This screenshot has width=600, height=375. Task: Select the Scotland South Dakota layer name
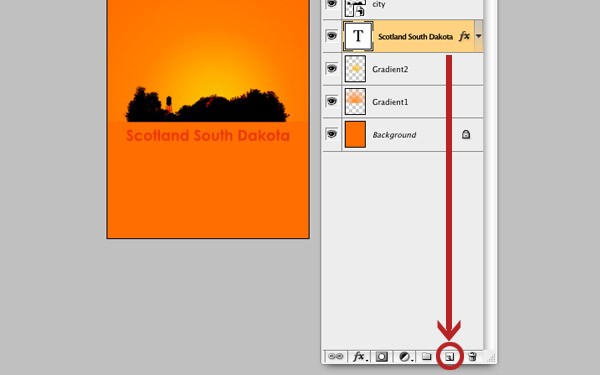pyautogui.click(x=416, y=37)
